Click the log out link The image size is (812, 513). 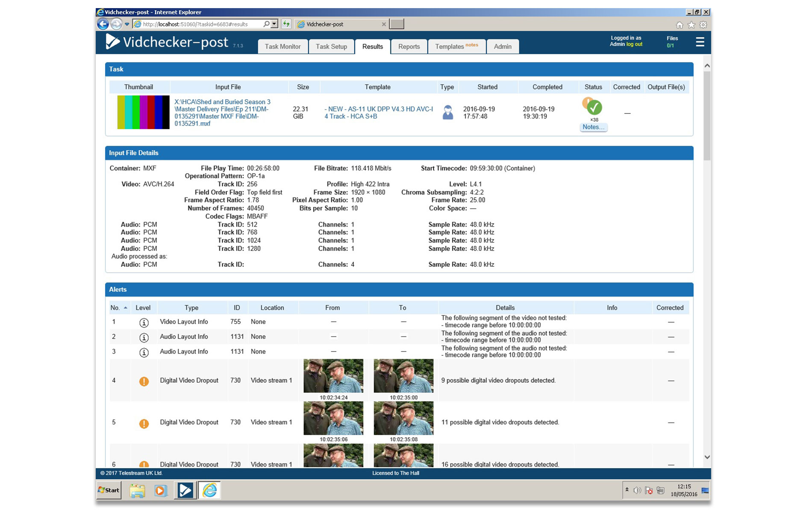[634, 44]
